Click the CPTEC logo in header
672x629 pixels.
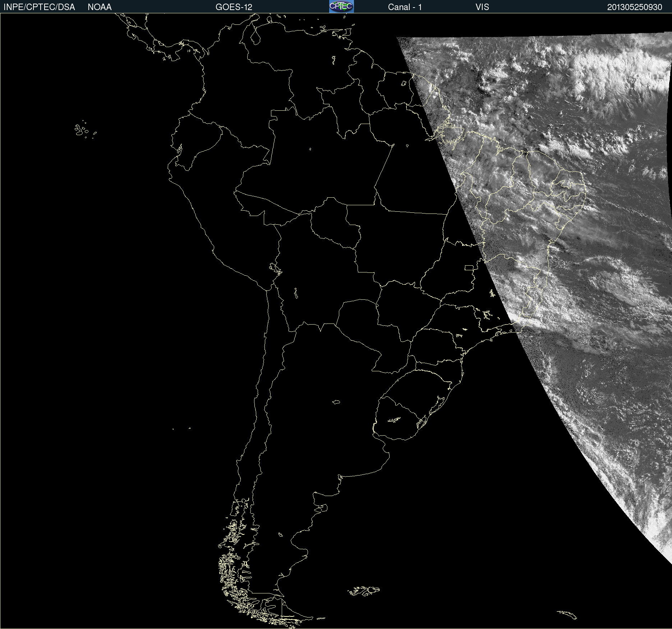(x=341, y=6)
